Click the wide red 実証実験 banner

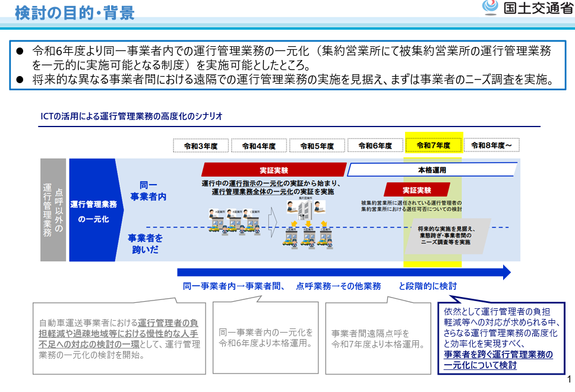coord(273,170)
